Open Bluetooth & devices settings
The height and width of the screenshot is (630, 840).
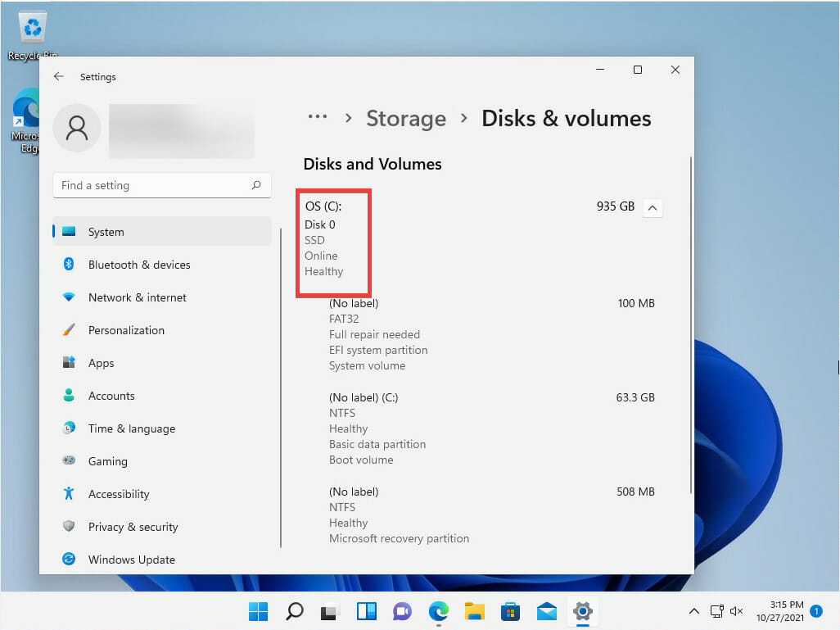pyautogui.click(x=162, y=265)
